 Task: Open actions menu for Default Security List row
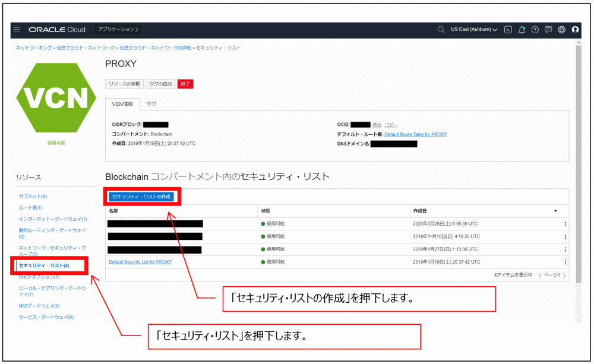pos(565,262)
